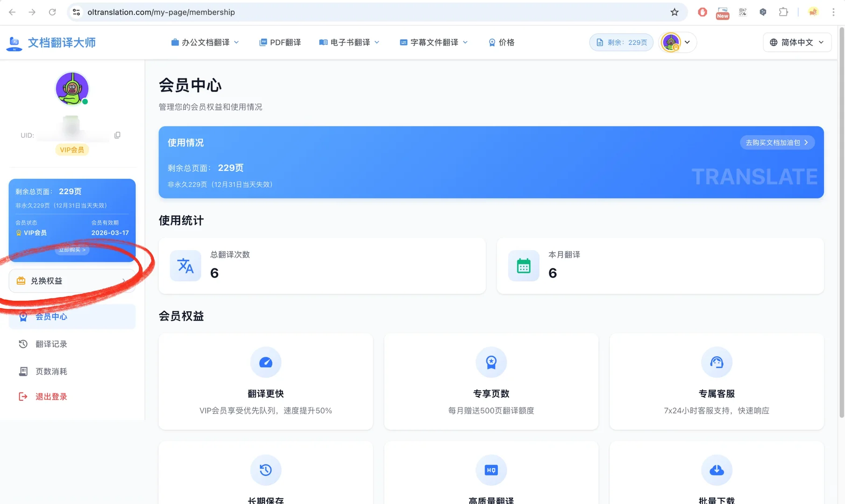Click the 退出登录 logout icon
This screenshot has height=504, width=845.
[x=23, y=396]
